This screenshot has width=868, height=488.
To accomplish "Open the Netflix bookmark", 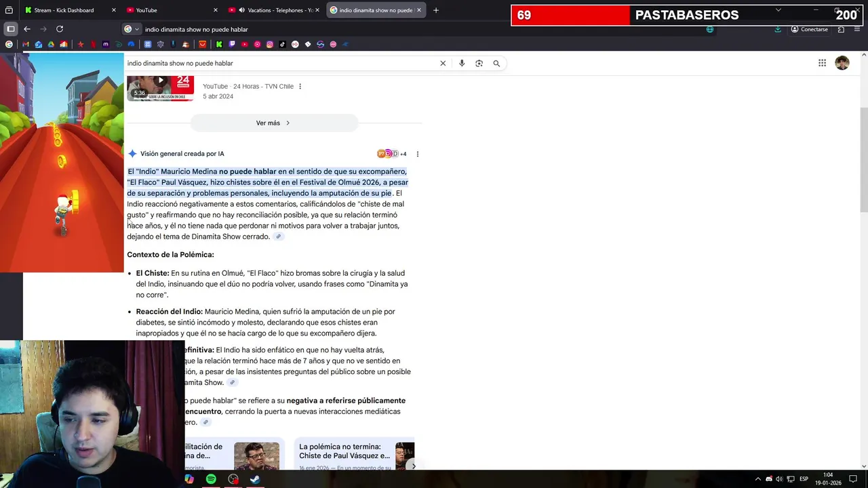I will click(94, 44).
